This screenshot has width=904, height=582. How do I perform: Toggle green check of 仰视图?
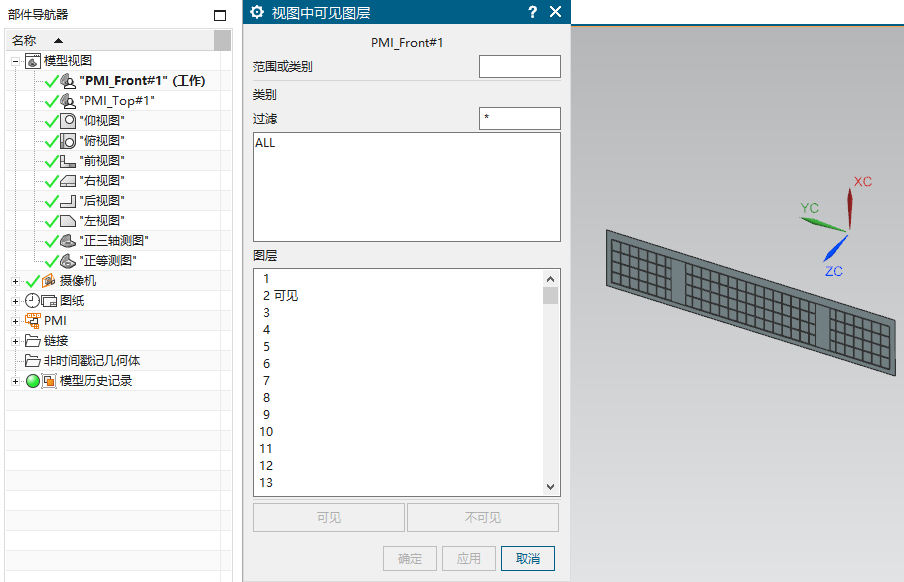click(52, 121)
